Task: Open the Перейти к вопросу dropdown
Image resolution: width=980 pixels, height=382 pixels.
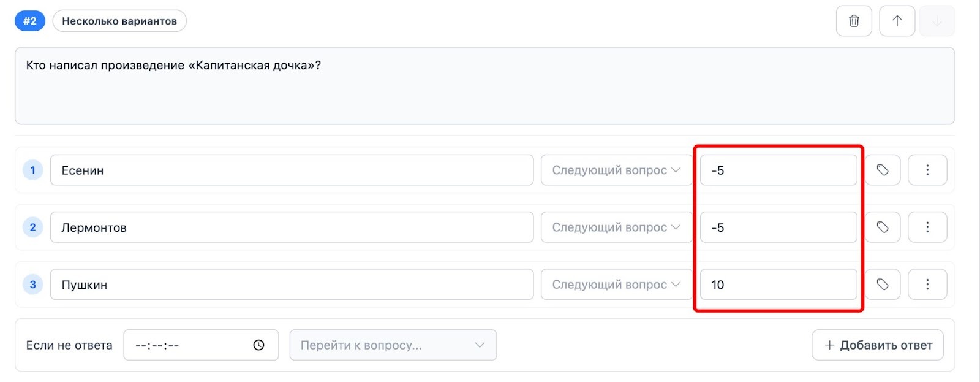Action: [x=393, y=345]
